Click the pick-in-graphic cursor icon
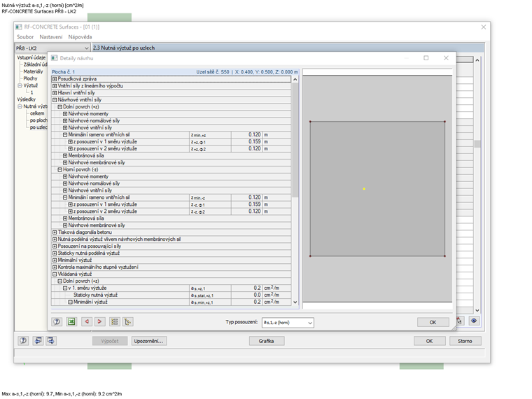The height and width of the screenshot is (399, 532). (460, 321)
